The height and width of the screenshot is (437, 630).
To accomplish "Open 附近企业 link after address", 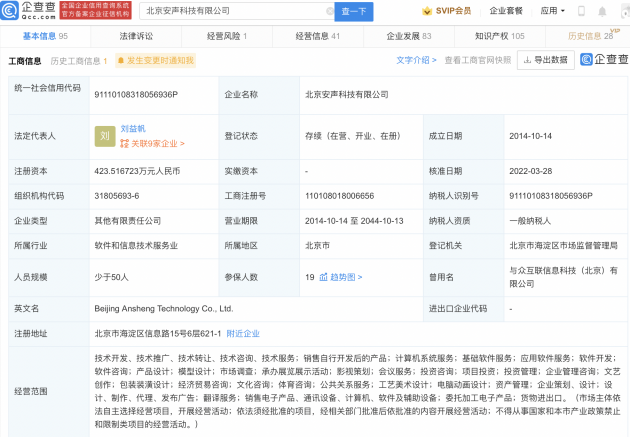I will [x=243, y=333].
